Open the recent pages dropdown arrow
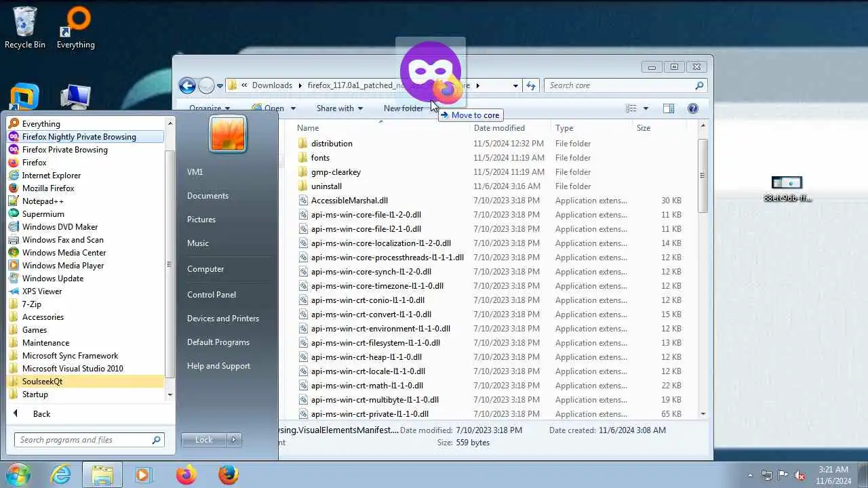This screenshot has width=868, height=488. 220,86
